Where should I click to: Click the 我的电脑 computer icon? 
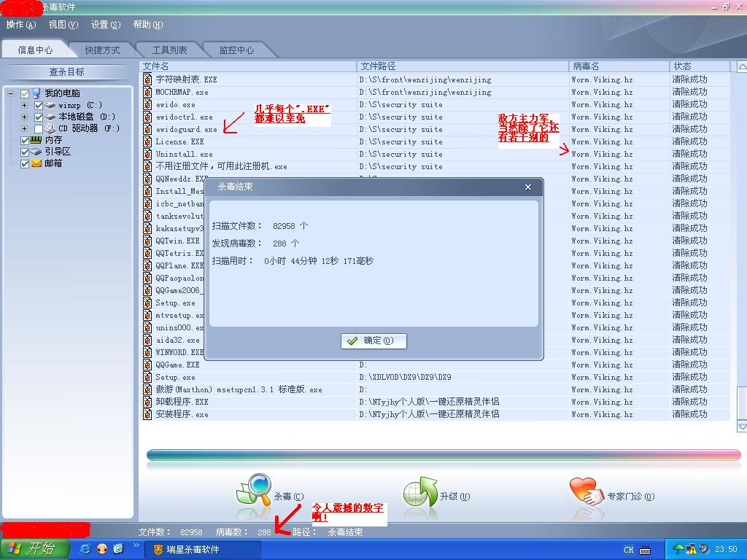tap(36, 93)
